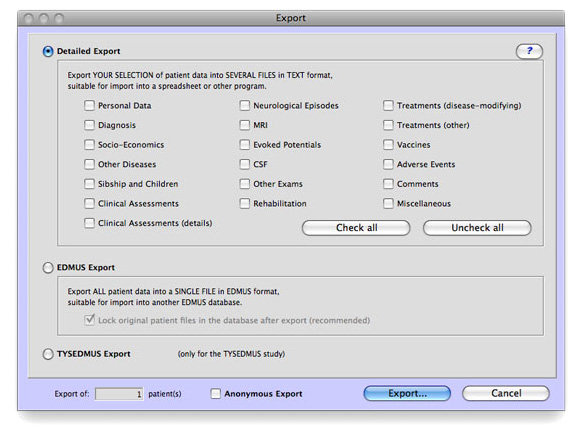Enable the CSF checkbox

click(x=245, y=164)
